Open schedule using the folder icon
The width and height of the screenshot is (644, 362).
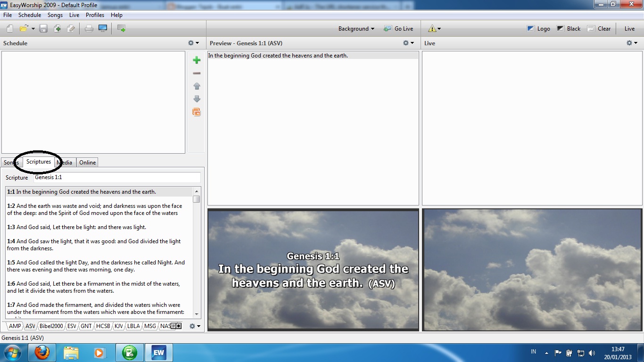[x=24, y=29]
